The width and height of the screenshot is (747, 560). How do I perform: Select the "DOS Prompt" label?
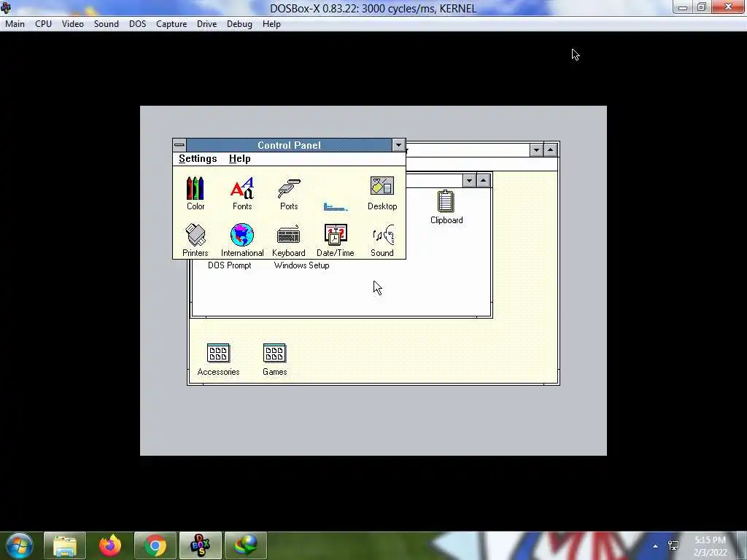click(x=230, y=265)
